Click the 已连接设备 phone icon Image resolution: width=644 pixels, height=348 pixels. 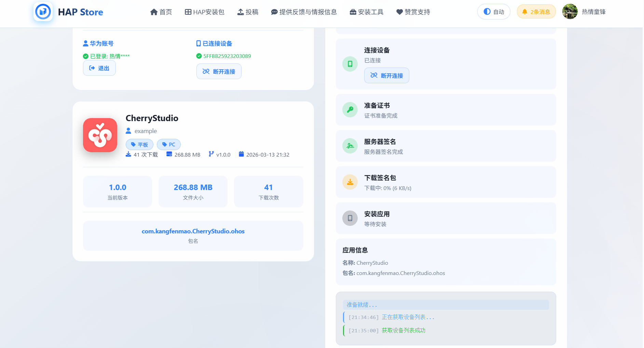click(198, 43)
